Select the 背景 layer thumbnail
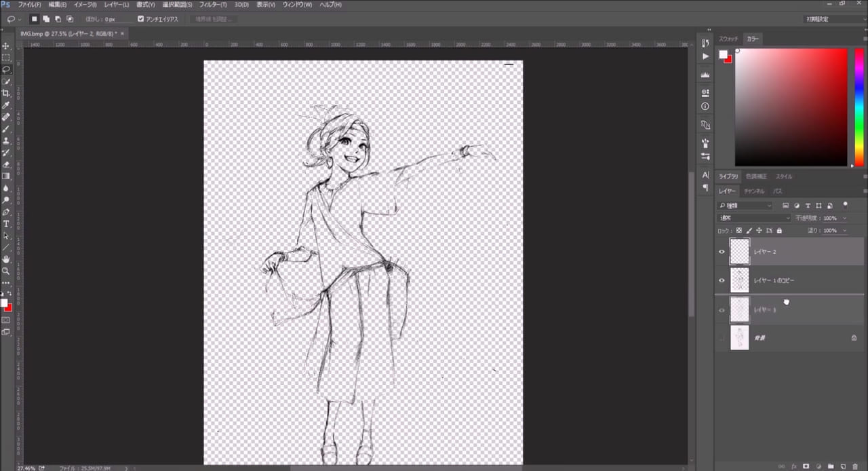Screen dimensions: 868x471 [739, 337]
